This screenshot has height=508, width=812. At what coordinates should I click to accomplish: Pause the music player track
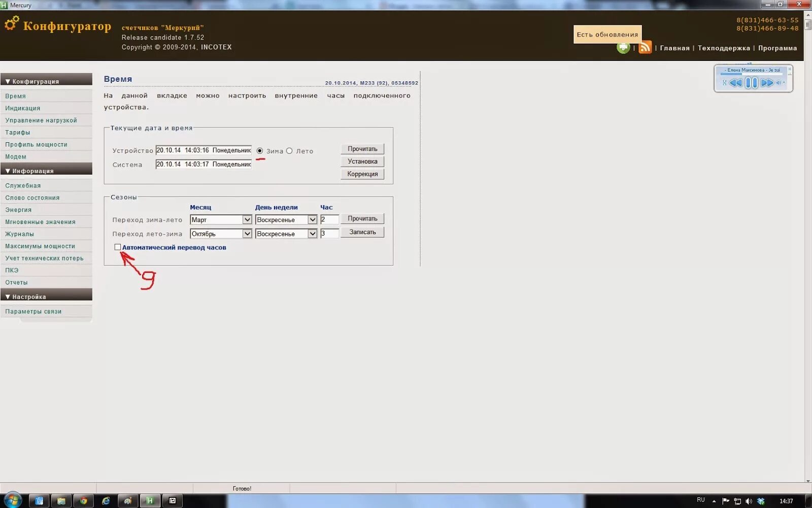752,83
